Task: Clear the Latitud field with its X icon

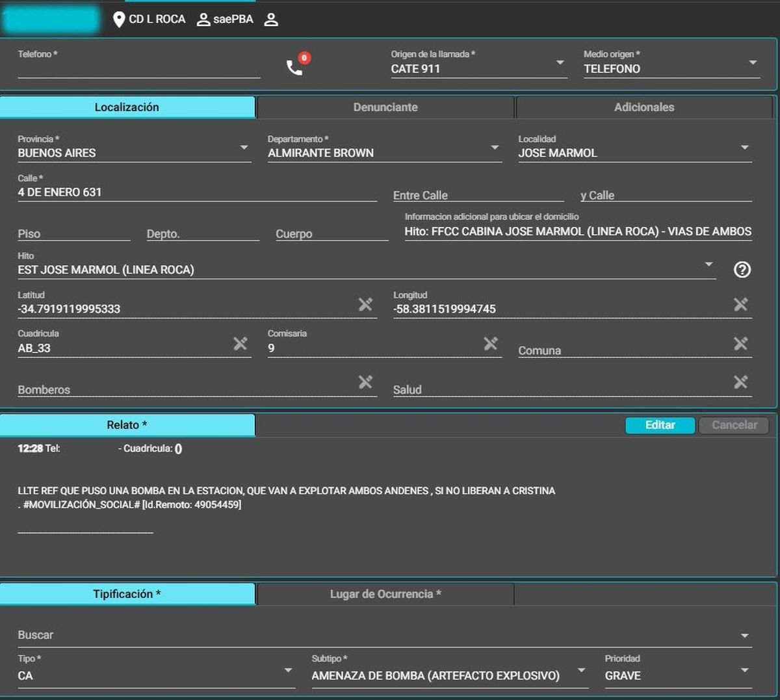Action: pos(365,304)
